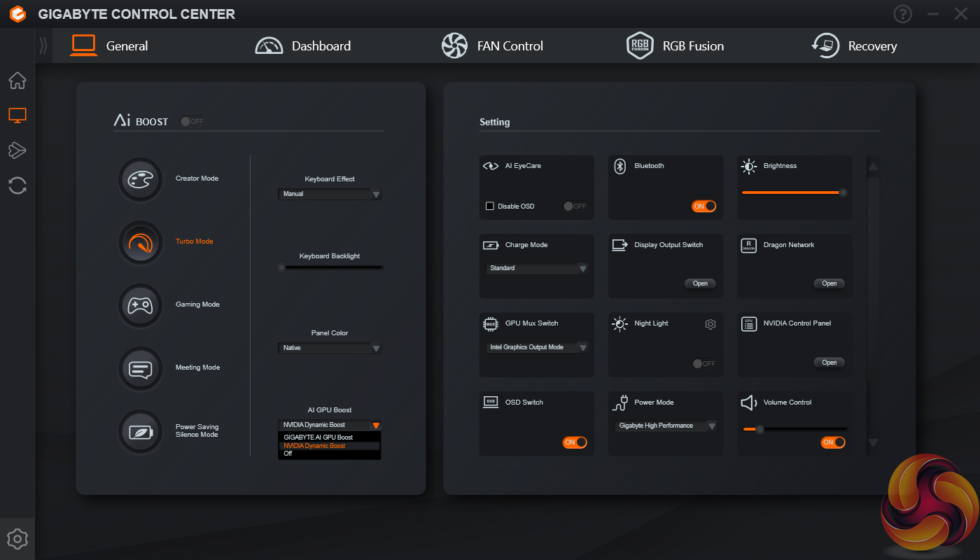The height and width of the screenshot is (560, 980).
Task: Toggle the AI EyeCare switch
Action: (575, 206)
